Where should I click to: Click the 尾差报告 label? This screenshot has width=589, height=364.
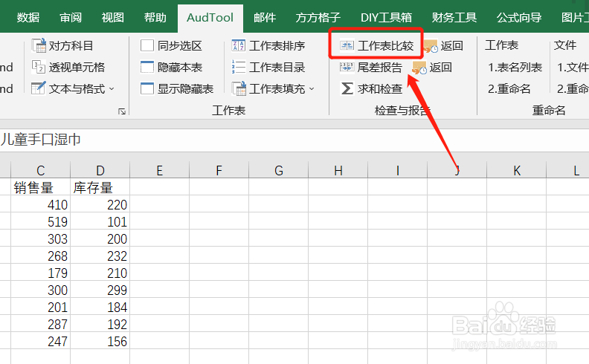[x=380, y=68]
